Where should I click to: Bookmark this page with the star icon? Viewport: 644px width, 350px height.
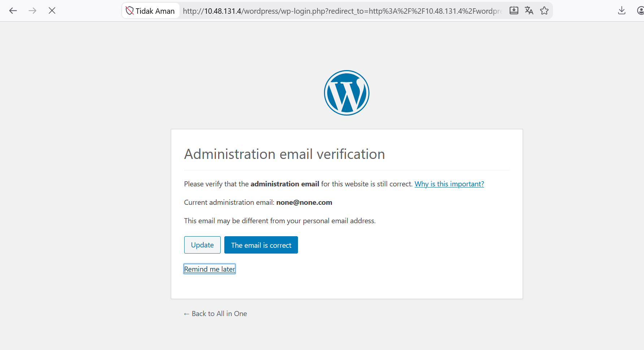point(544,11)
